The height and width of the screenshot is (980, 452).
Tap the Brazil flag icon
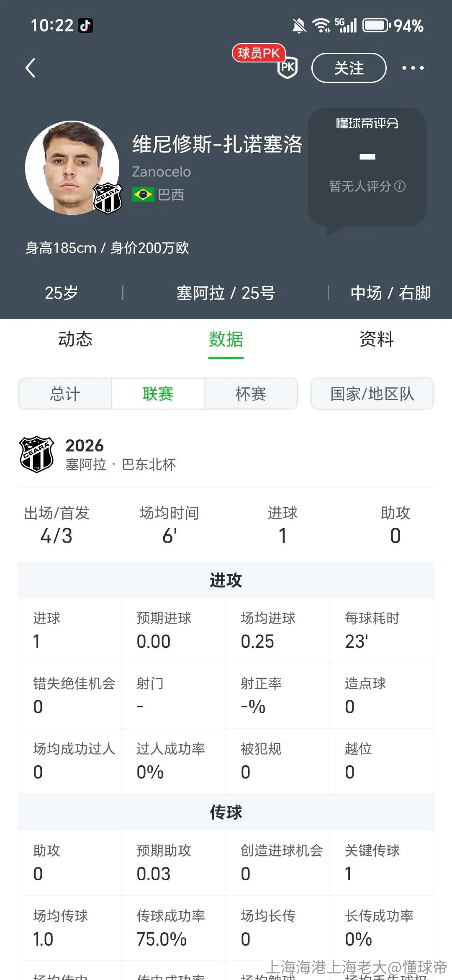[143, 194]
